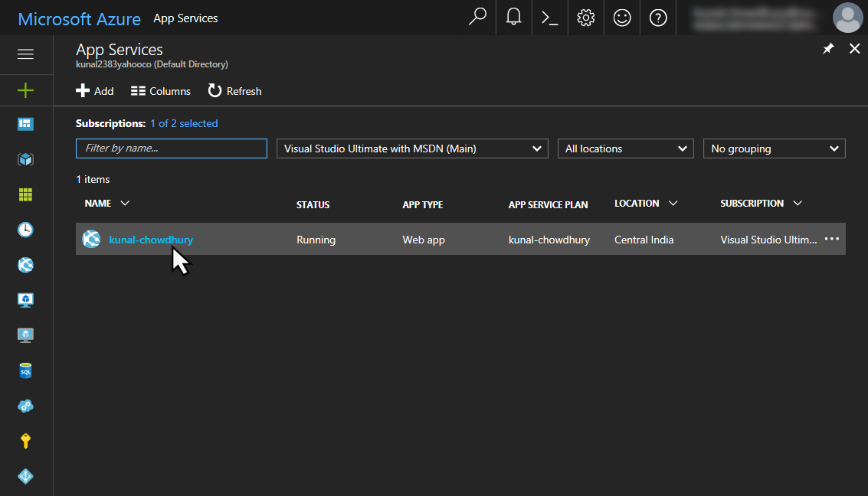Close the App Services blade

pos(855,49)
